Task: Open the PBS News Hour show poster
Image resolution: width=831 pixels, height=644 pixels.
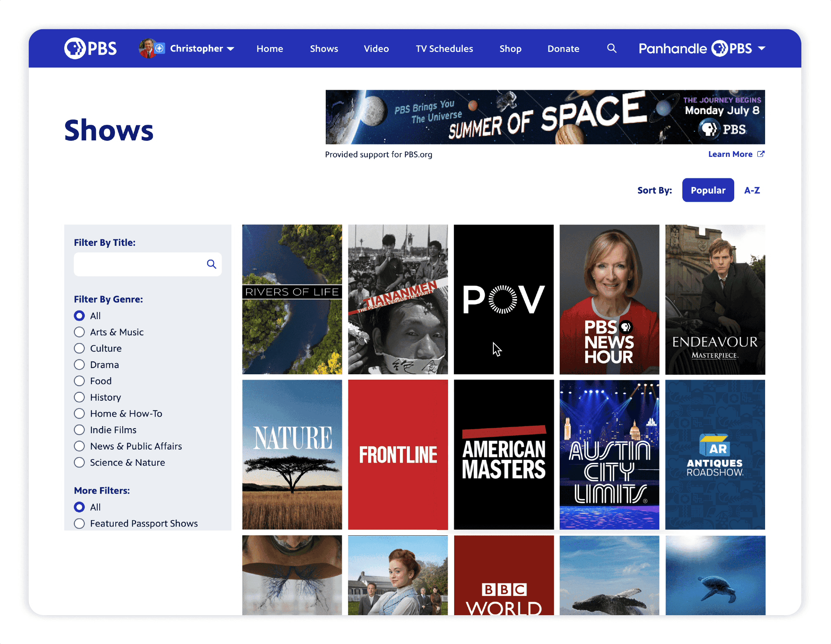Action: click(609, 299)
